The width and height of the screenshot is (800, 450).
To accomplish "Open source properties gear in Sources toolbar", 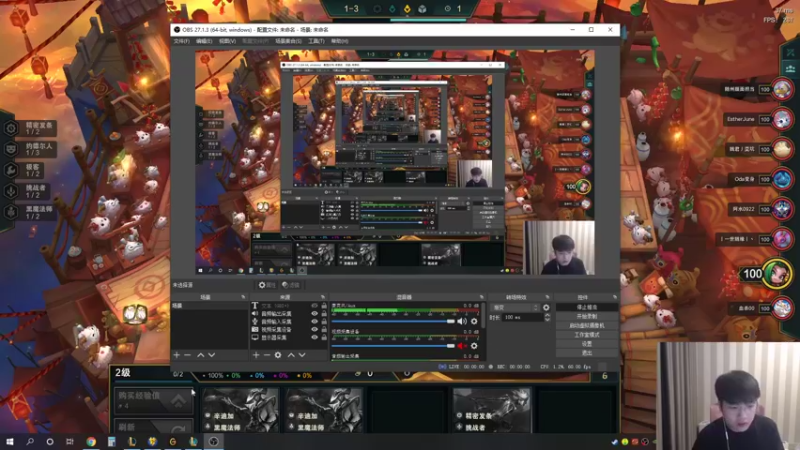I will (278, 355).
